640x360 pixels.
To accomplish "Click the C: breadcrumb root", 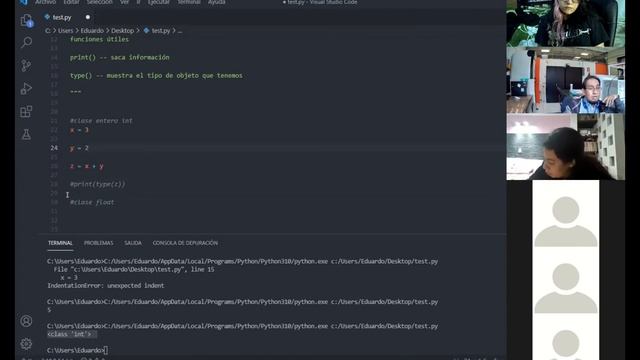I will click(x=48, y=31).
